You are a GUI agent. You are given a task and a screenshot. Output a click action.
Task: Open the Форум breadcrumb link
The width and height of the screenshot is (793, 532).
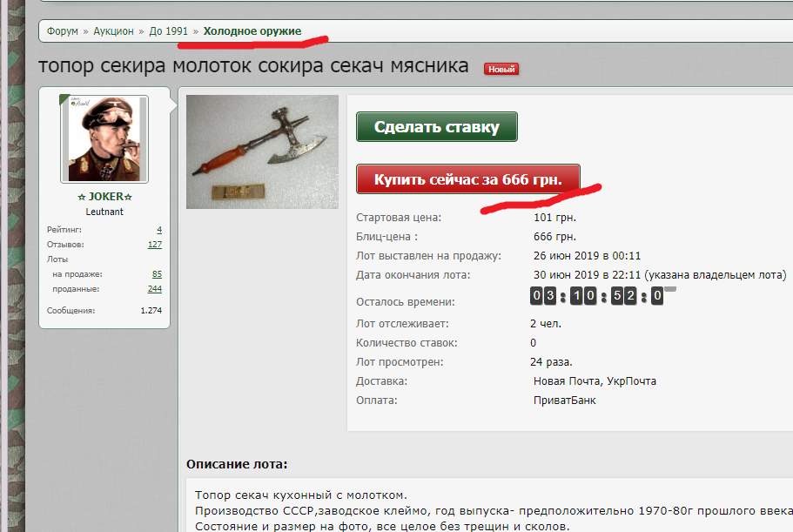click(62, 31)
